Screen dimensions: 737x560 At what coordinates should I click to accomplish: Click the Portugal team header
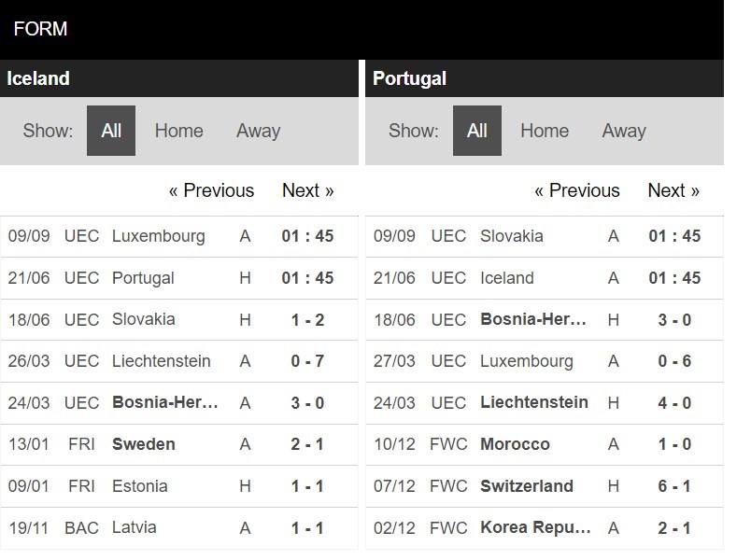point(409,78)
